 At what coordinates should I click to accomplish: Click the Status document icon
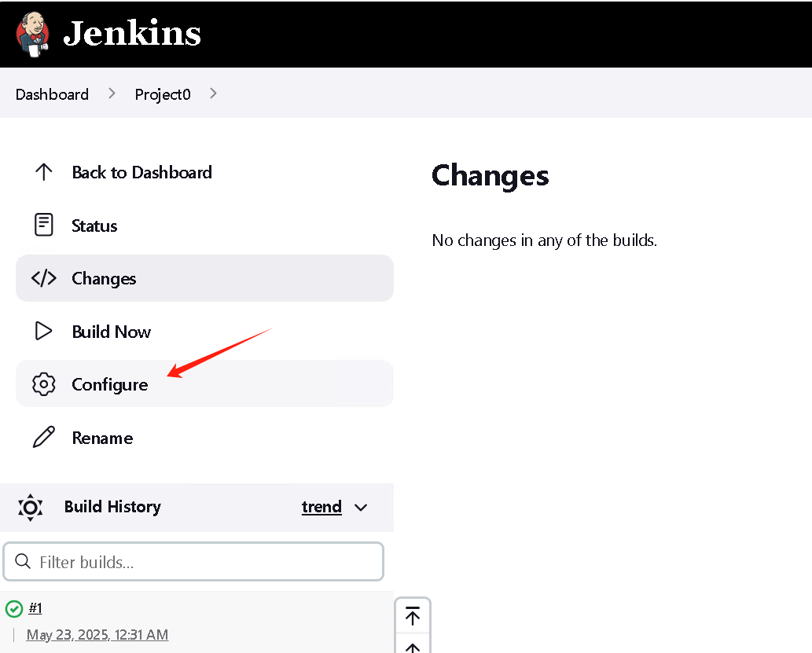43,225
